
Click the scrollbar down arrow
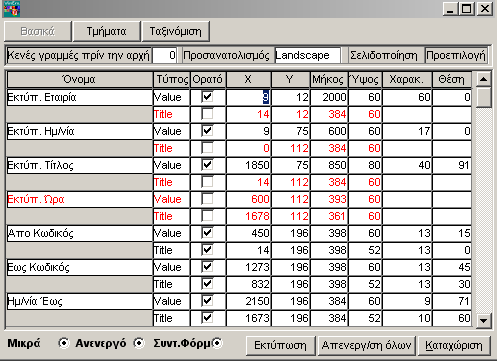[x=483, y=321]
